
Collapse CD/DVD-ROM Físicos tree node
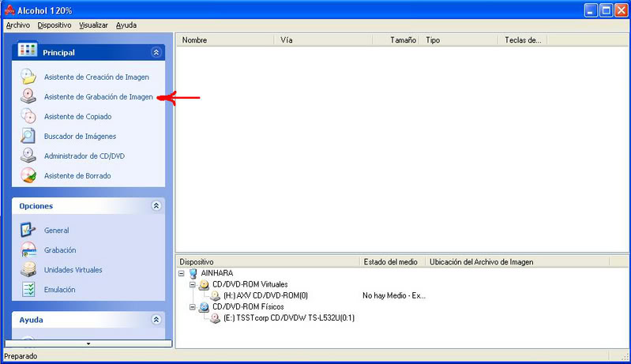[193, 307]
